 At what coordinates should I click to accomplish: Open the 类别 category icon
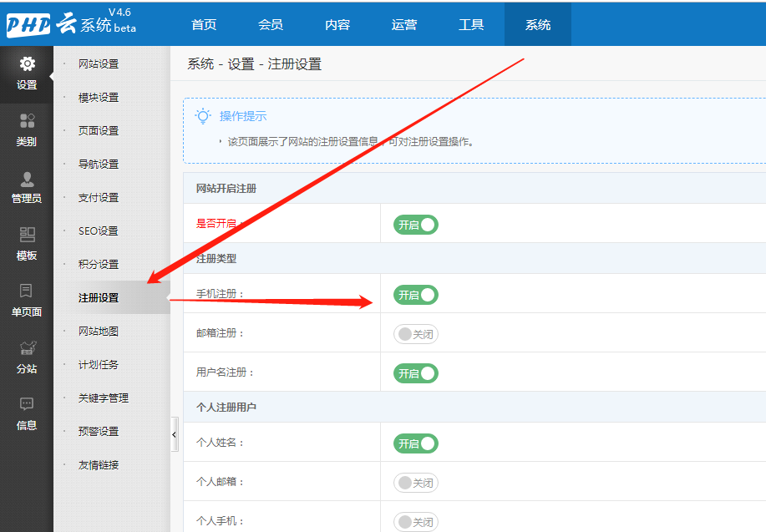[27, 121]
